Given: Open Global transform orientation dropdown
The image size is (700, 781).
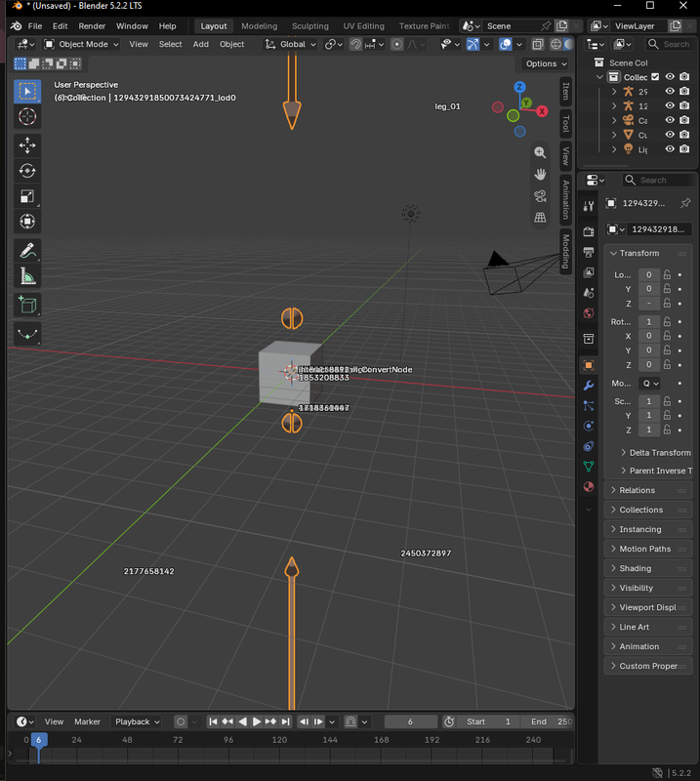Looking at the screenshot, I should tap(291, 44).
